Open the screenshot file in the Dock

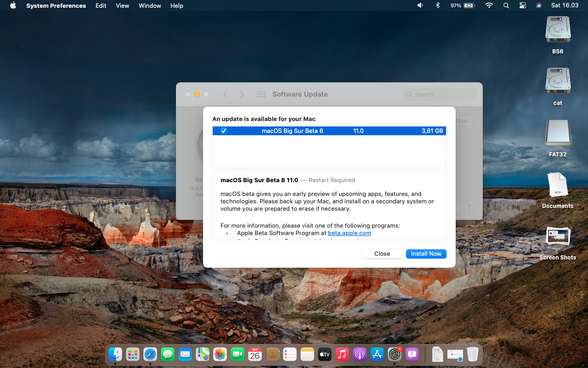(455, 355)
